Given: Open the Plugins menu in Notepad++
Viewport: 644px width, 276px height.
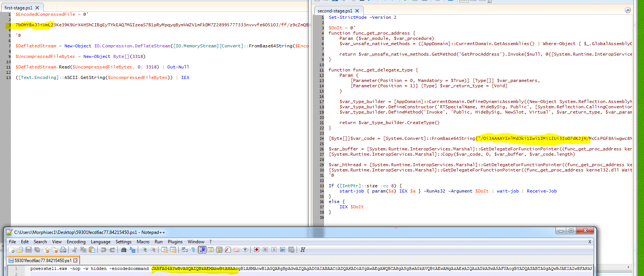Looking at the screenshot, I should (x=175, y=242).
